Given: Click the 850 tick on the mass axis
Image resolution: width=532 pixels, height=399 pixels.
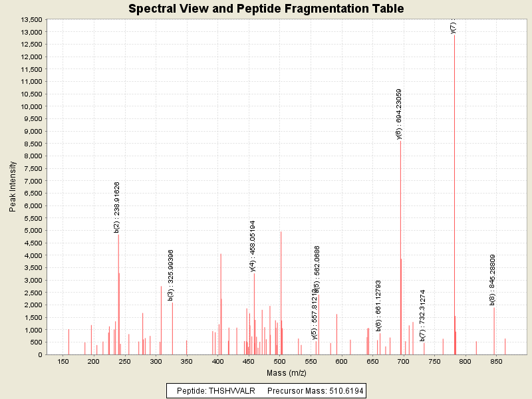Looking at the screenshot, I should pos(497,362).
